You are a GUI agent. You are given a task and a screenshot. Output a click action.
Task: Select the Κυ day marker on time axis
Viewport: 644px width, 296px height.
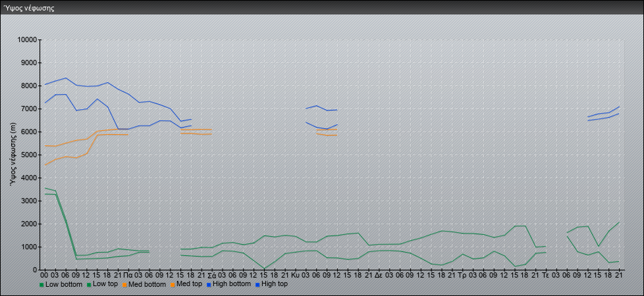(295, 275)
